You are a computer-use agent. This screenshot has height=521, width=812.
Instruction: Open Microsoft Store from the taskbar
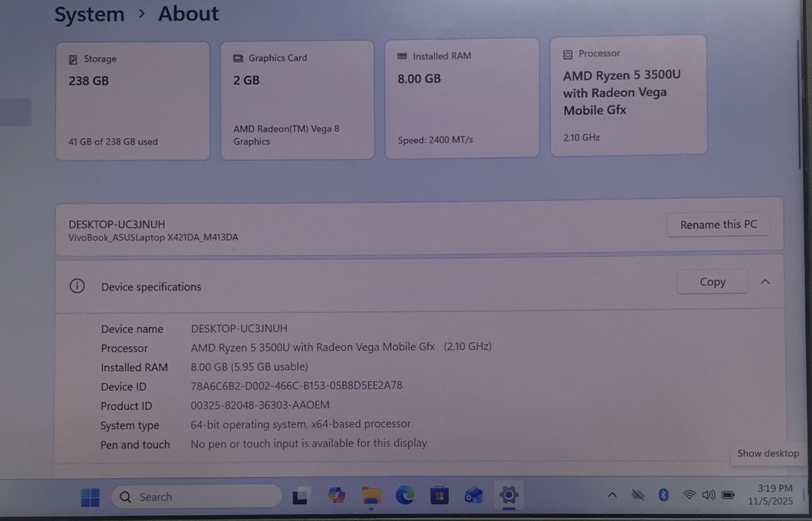pos(439,495)
